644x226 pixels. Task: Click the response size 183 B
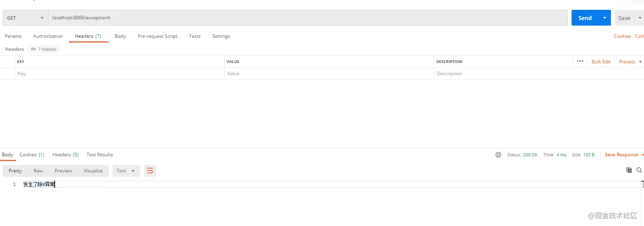click(x=588, y=155)
